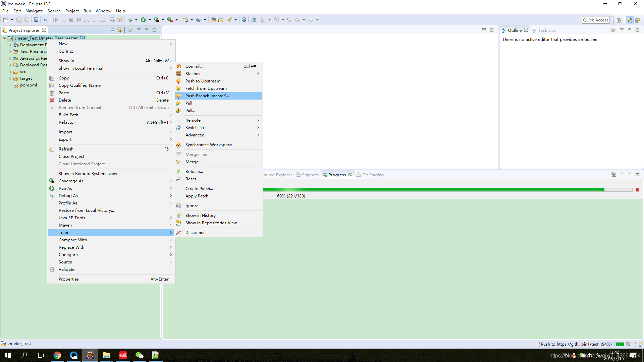Open the Team context menu entry
The width and height of the screenshot is (644, 362).
click(x=111, y=233)
